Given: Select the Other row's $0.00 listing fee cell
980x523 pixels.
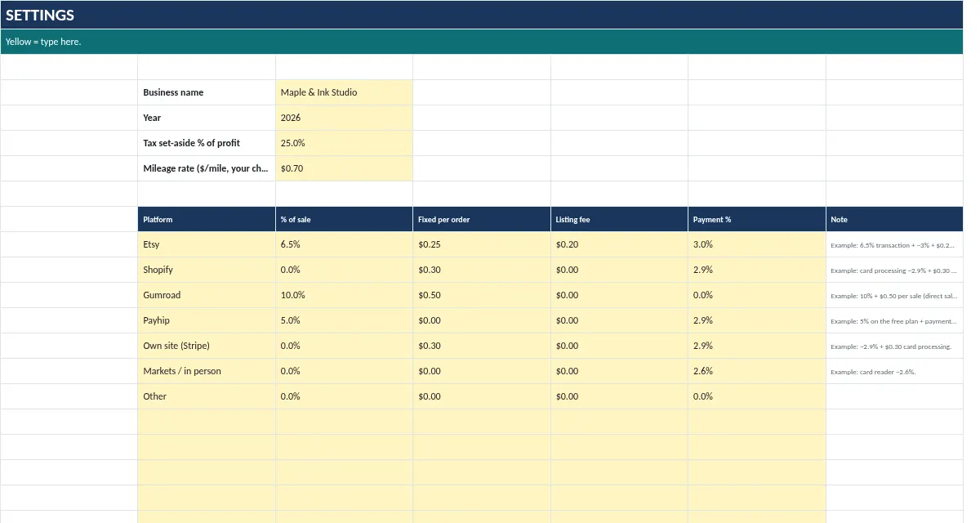Looking at the screenshot, I should [619, 396].
